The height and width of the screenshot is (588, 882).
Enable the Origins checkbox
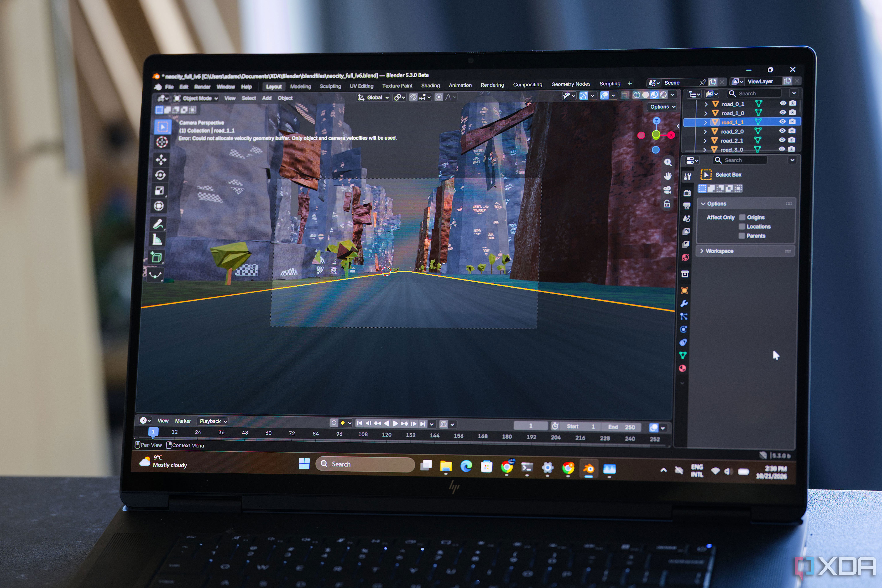(742, 217)
